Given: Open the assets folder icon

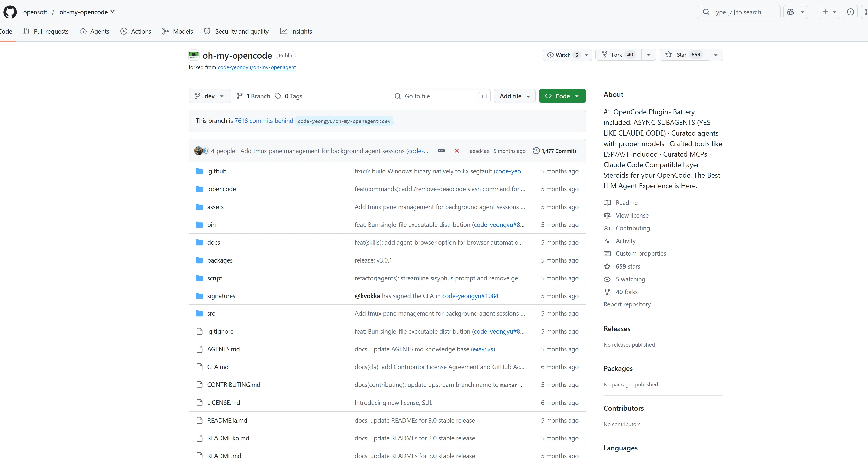Looking at the screenshot, I should (199, 207).
